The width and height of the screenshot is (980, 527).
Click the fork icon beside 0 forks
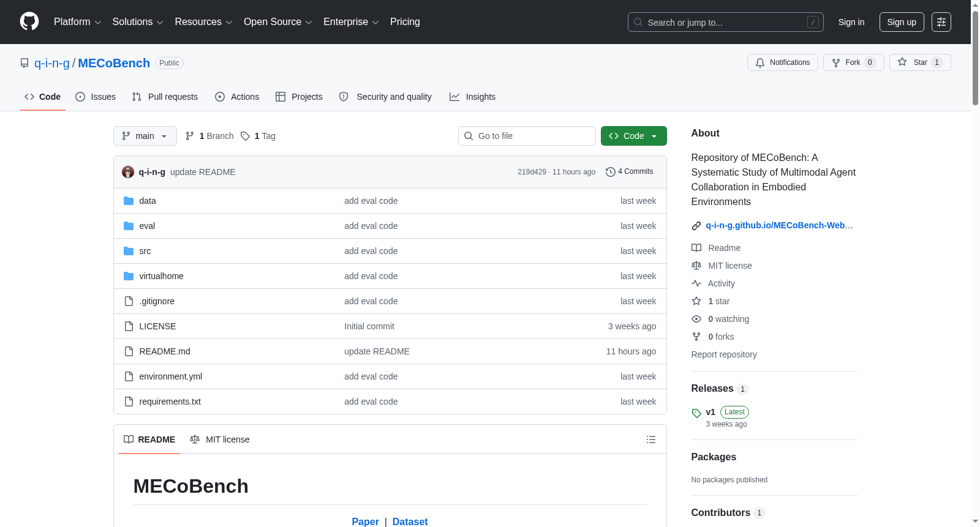[696, 337]
